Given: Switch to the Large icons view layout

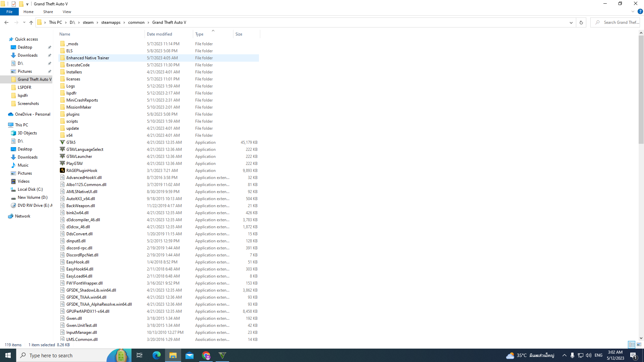Looking at the screenshot, I should pyautogui.click(x=639, y=345).
